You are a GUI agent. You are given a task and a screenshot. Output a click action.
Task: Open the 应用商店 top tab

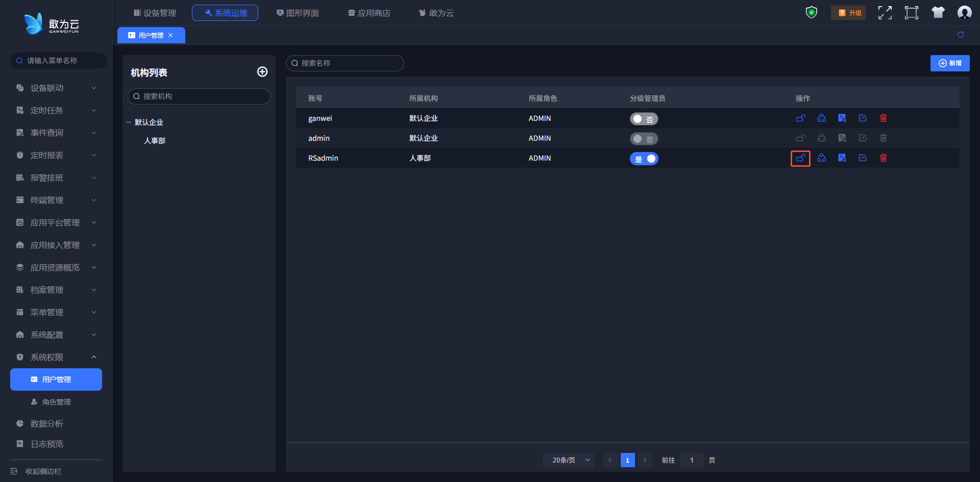(369, 13)
